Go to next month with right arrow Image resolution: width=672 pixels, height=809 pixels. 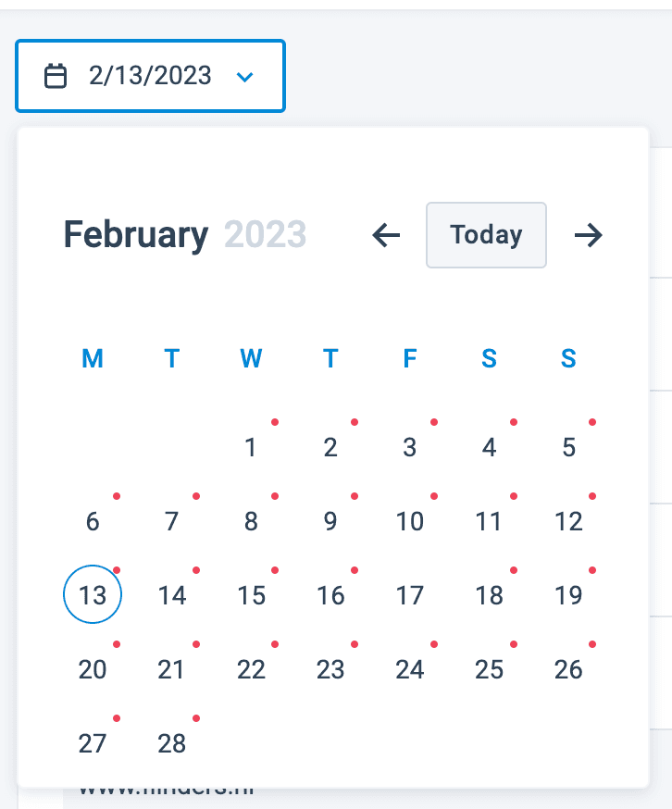pos(588,235)
